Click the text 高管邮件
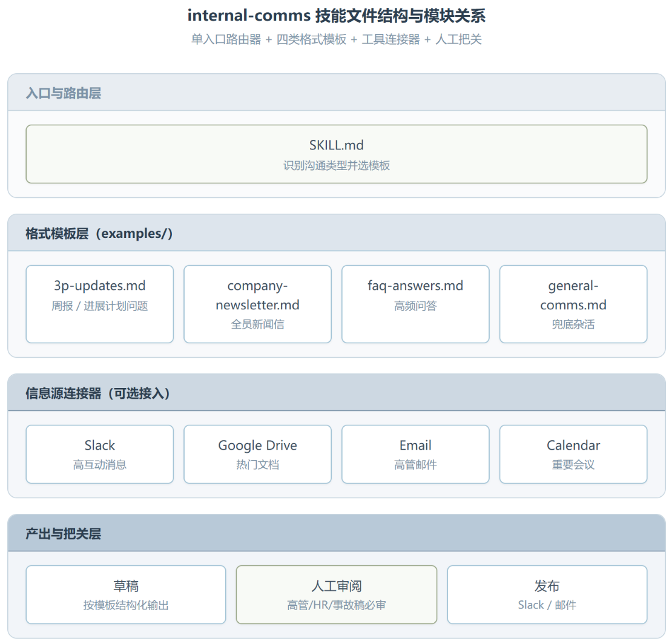672x644 pixels. click(x=415, y=464)
